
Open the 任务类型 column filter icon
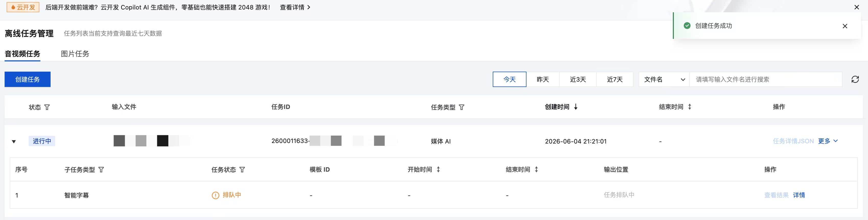pos(462,107)
